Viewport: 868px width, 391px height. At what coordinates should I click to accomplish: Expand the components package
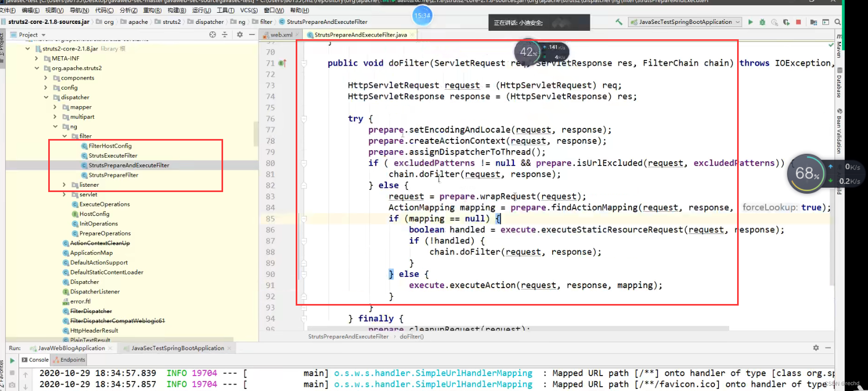46,78
